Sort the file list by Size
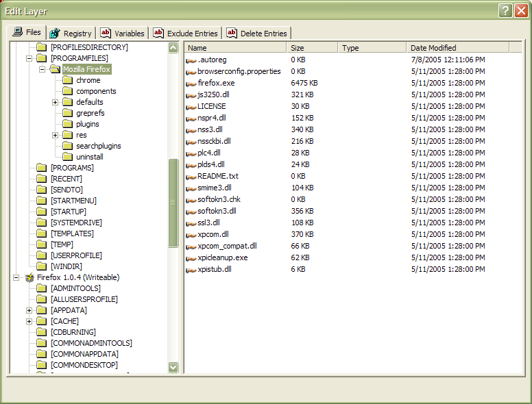 pos(312,48)
